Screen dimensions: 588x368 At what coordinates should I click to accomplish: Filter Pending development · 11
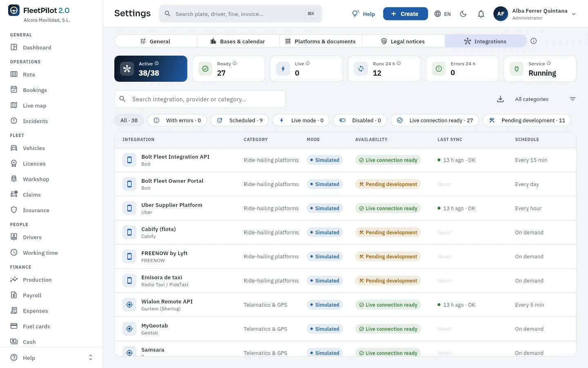527,120
